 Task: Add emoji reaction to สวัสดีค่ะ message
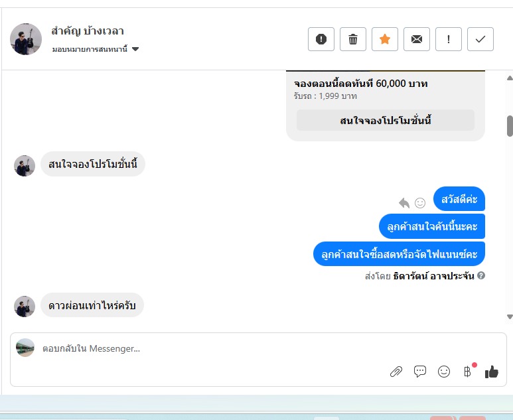click(419, 203)
